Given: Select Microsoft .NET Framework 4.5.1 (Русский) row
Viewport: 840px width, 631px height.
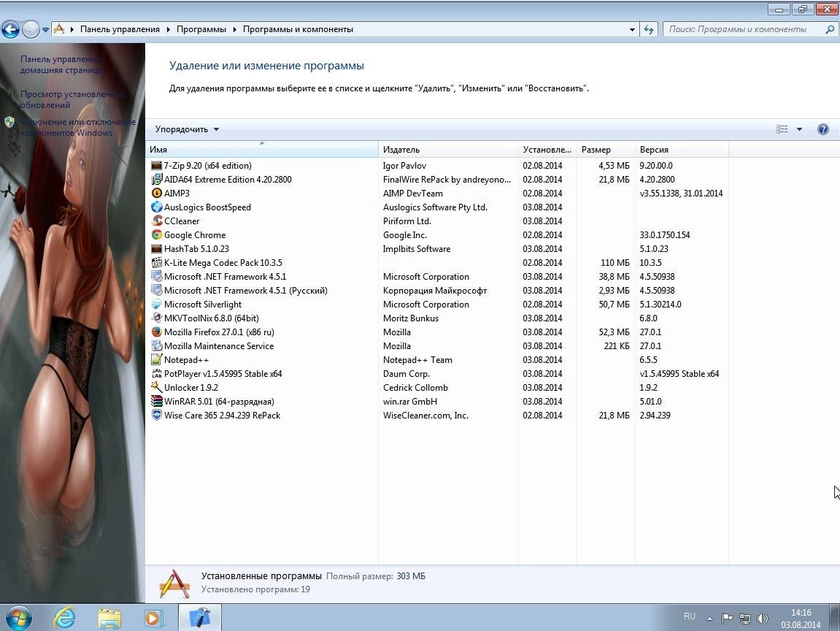Looking at the screenshot, I should [436, 291].
